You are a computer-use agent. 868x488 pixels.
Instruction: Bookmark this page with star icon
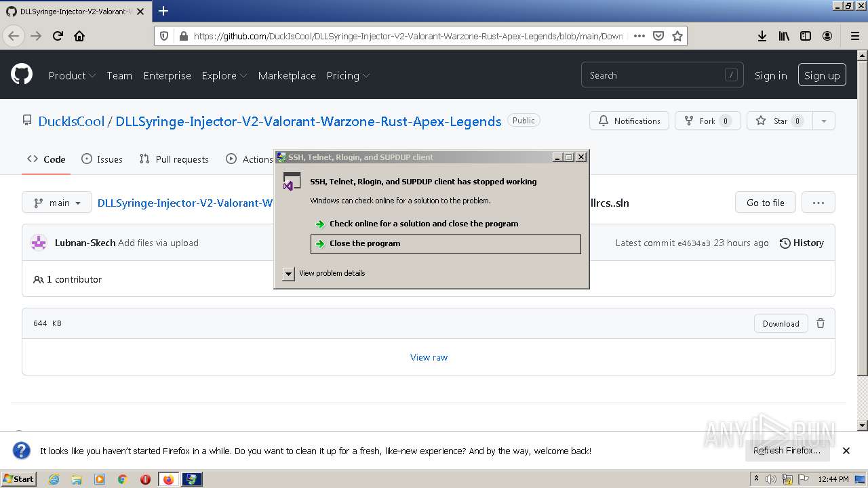pyautogui.click(x=677, y=36)
